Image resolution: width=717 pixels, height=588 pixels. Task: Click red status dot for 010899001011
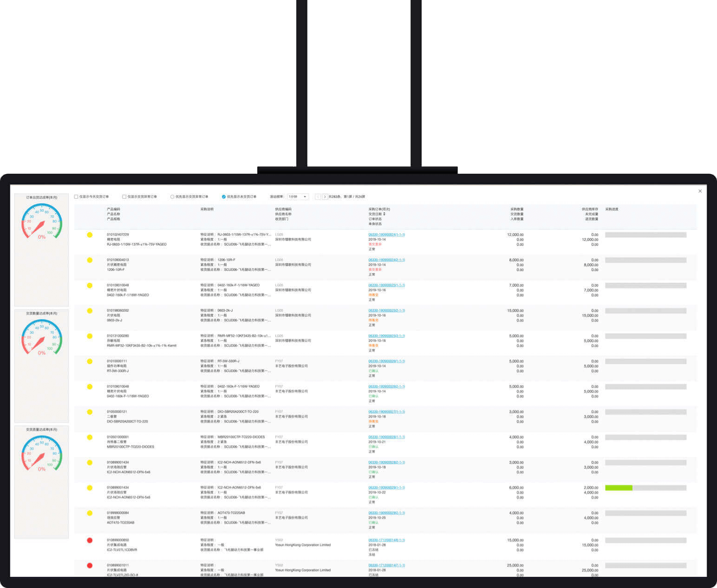tap(90, 566)
